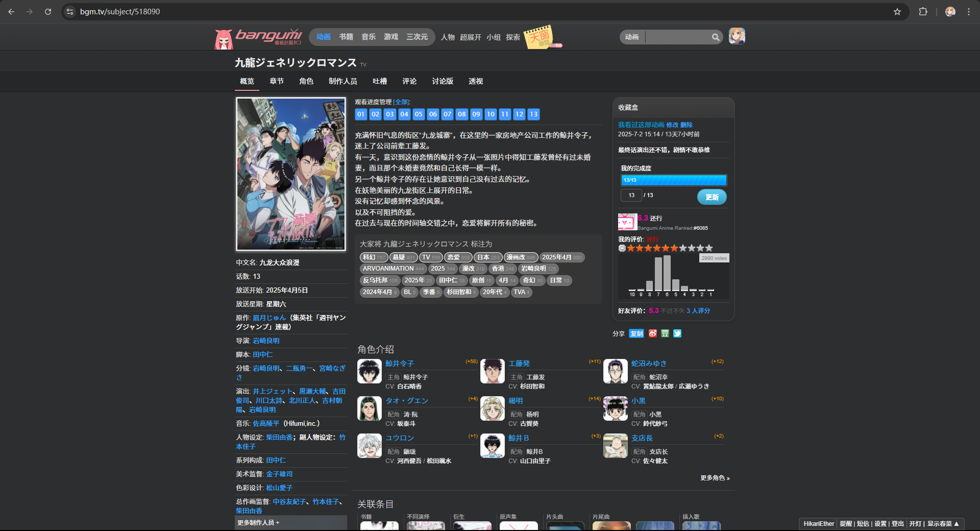Screen dimensions: 980x531
Task: Open 3 人评分 friends rating link
Action: coord(698,310)
